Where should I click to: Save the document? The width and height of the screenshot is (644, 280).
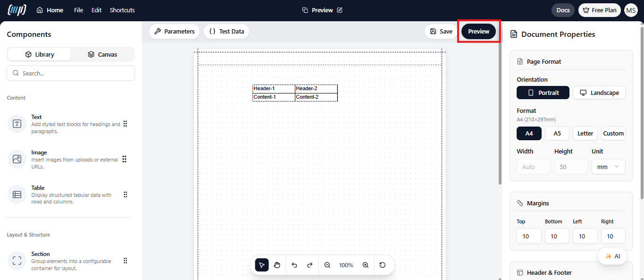pos(441,31)
